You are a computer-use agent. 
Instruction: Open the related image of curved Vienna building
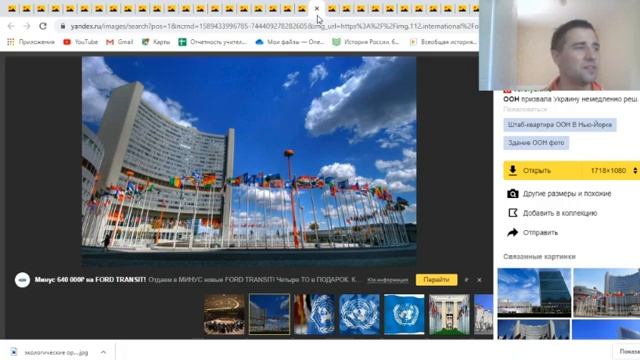(x=607, y=293)
